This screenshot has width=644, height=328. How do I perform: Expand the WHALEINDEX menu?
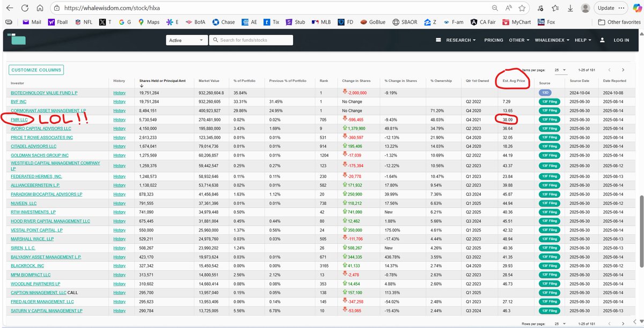(551, 40)
